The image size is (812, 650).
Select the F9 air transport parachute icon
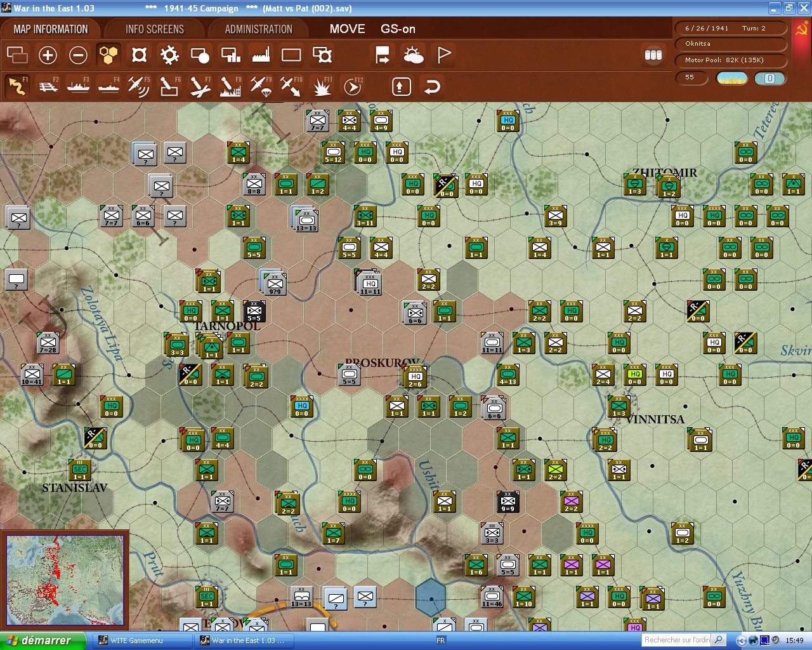click(x=261, y=86)
